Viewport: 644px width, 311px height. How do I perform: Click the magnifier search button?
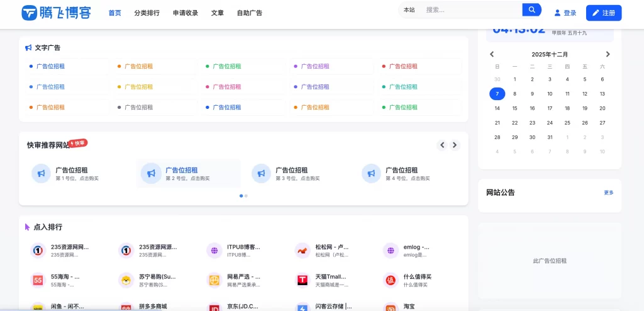pyautogui.click(x=531, y=9)
